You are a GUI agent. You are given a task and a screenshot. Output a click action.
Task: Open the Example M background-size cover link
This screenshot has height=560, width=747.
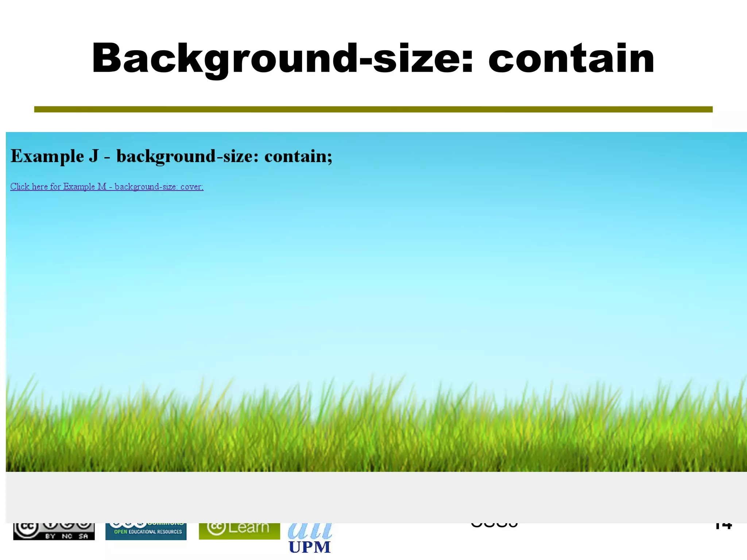point(107,187)
